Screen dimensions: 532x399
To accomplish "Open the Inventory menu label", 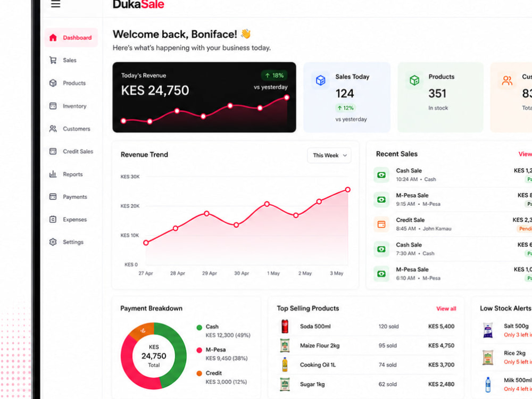I will pos(74,106).
